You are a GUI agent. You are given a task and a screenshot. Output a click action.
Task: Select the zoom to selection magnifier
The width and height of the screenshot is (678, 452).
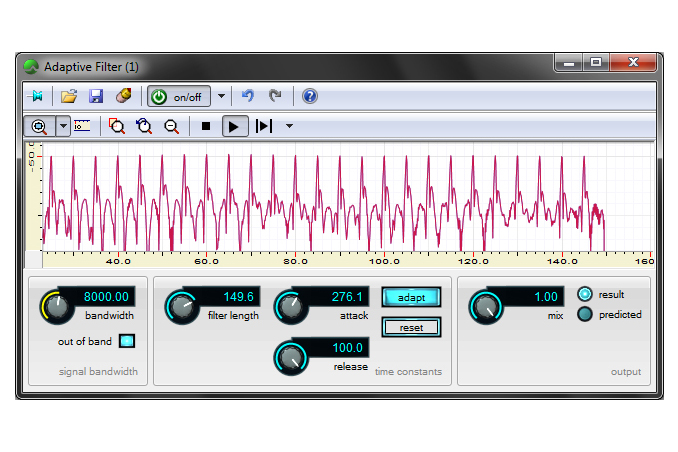click(x=116, y=126)
